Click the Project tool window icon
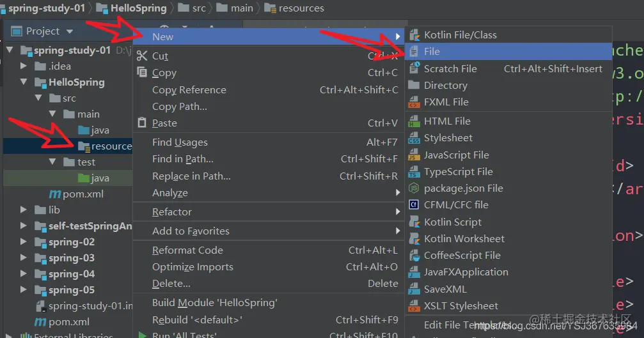The height and width of the screenshot is (338, 644). point(17,31)
